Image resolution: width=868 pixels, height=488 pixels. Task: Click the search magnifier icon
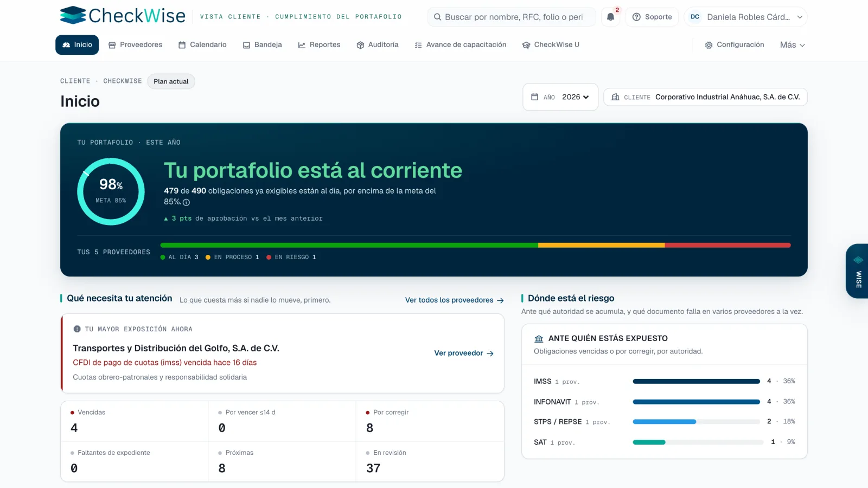coord(437,17)
